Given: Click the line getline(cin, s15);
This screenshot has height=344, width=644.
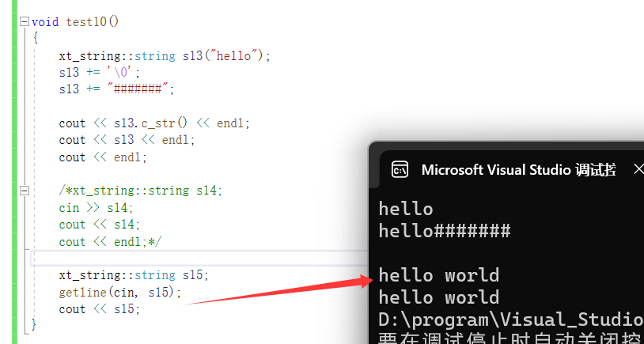Looking at the screenshot, I should click(x=120, y=293).
